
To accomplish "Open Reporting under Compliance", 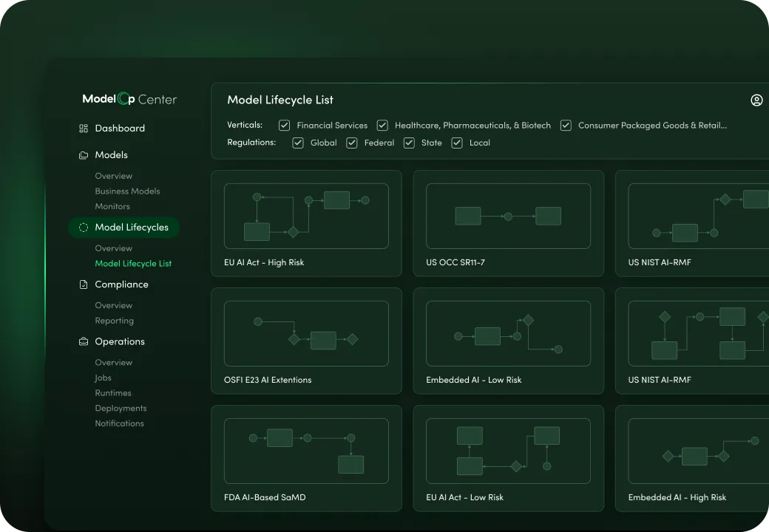I will point(115,321).
